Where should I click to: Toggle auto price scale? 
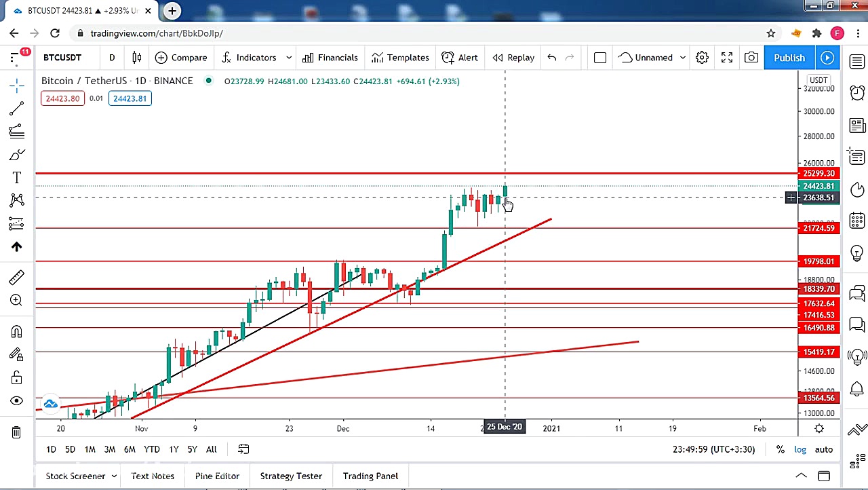point(824,449)
